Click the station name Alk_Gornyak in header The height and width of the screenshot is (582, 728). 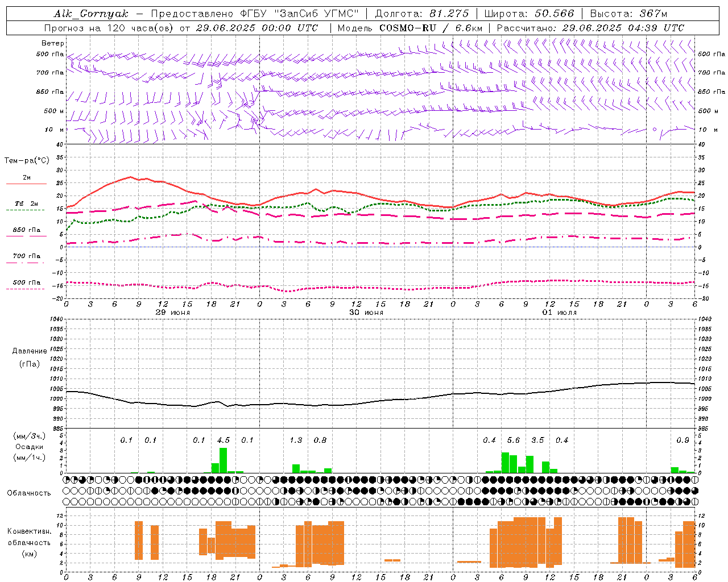tap(91, 14)
